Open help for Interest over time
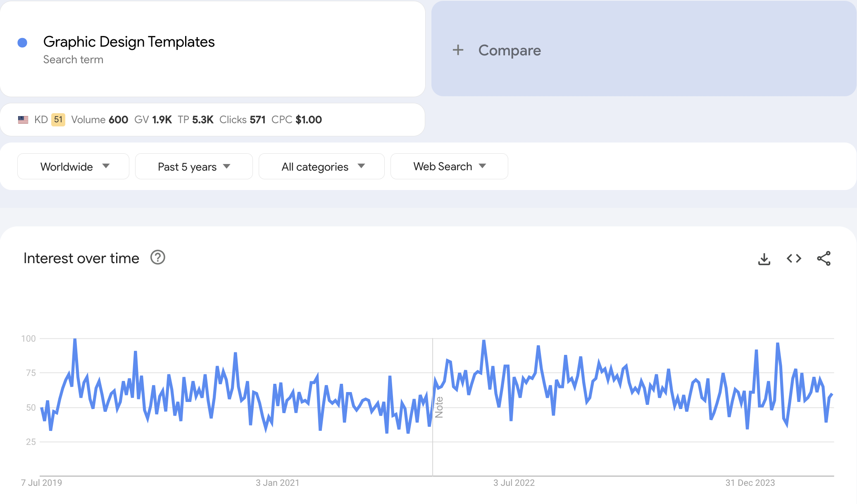 point(157,257)
